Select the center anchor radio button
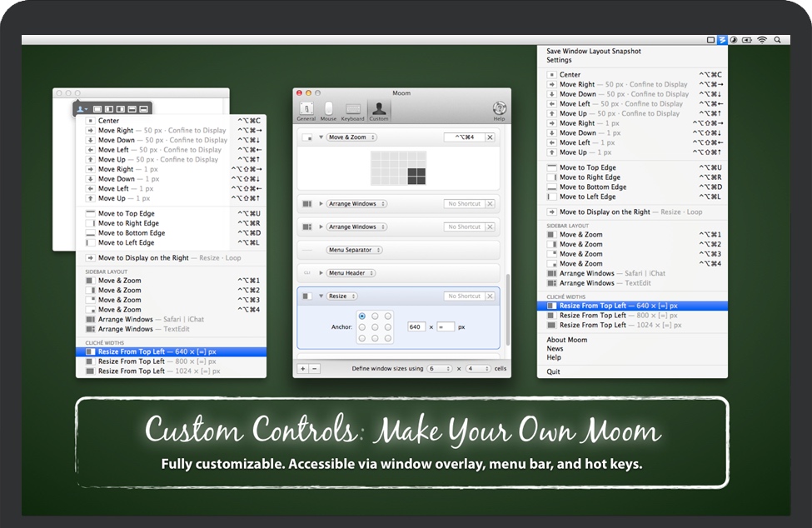The height and width of the screenshot is (528, 812). [x=375, y=327]
